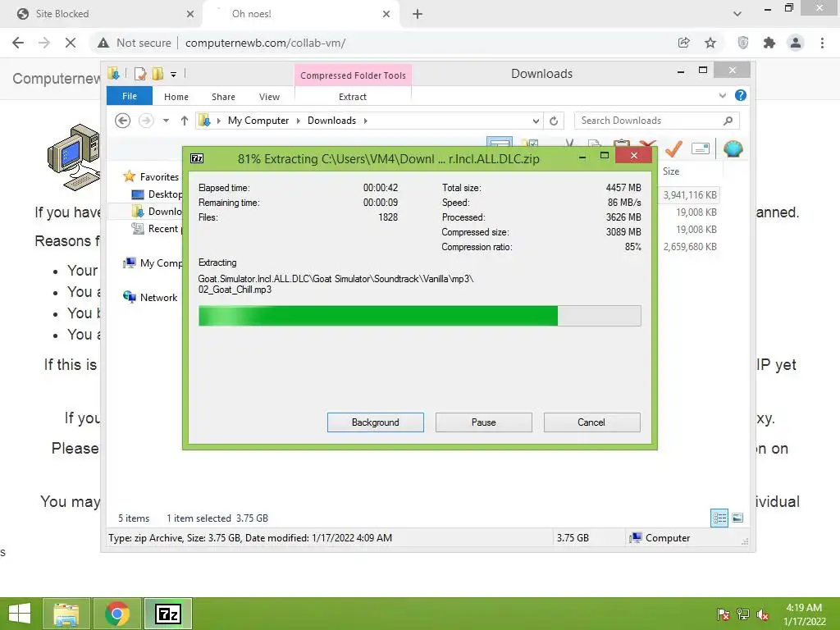The image size is (840, 630).
Task: Open File Explorer from the taskbar
Action: pyautogui.click(x=66, y=614)
